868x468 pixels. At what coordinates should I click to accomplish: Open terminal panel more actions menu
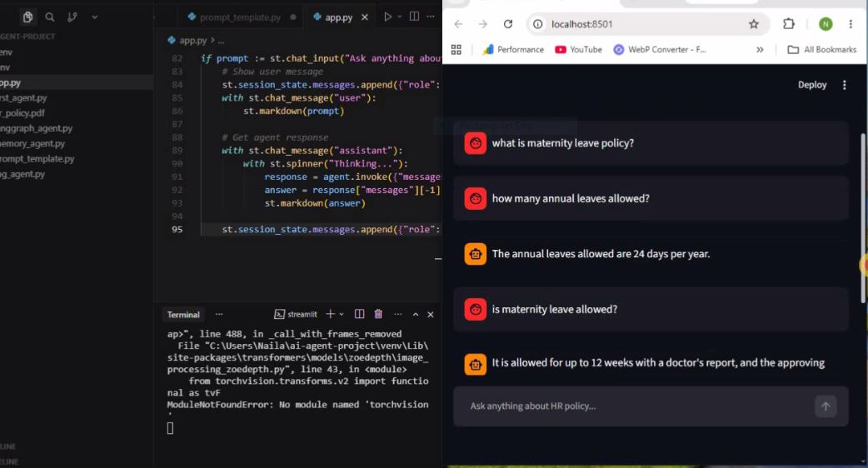click(x=397, y=314)
